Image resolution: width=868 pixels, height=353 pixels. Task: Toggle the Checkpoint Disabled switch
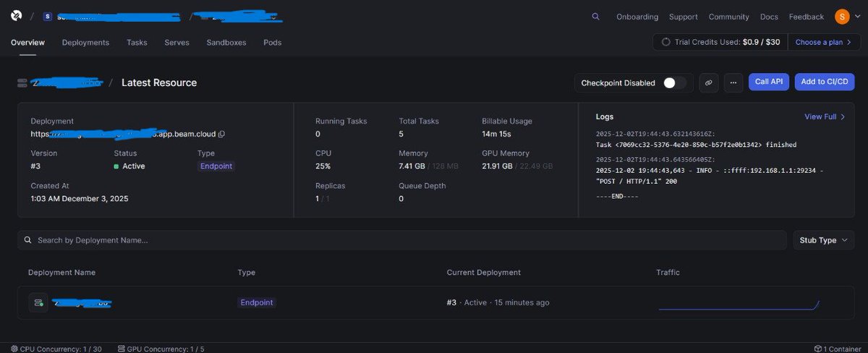[675, 83]
